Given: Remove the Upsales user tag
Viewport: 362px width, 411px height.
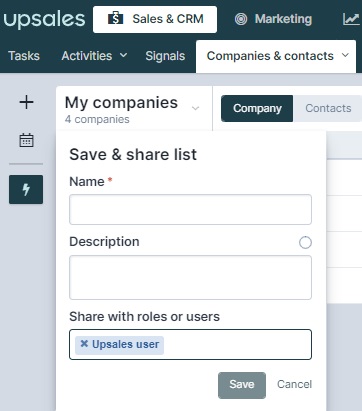Looking at the screenshot, I should click(84, 344).
